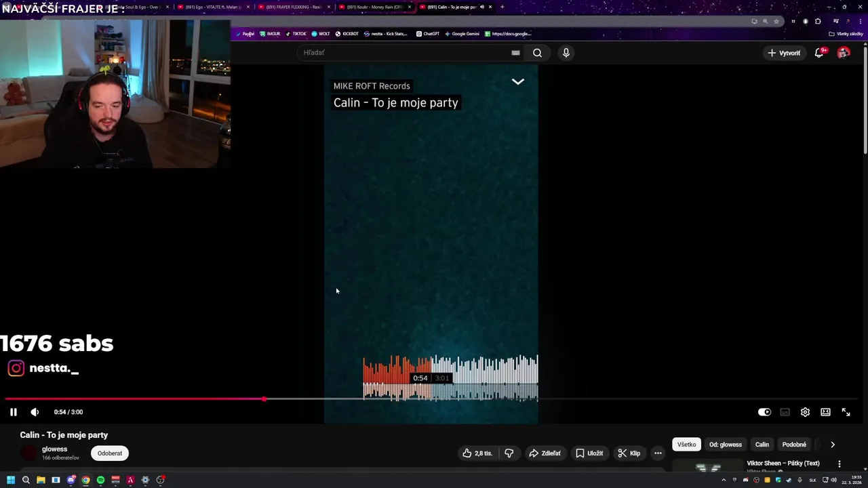
Task: Open the on-screen keyboard icon in the search field
Action: 515,53
